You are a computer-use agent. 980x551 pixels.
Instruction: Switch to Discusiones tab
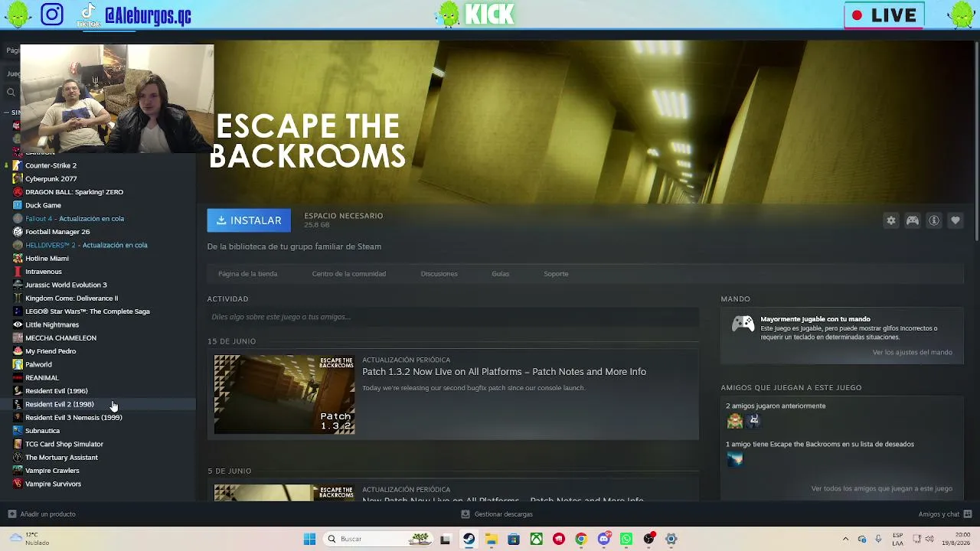pyautogui.click(x=439, y=274)
